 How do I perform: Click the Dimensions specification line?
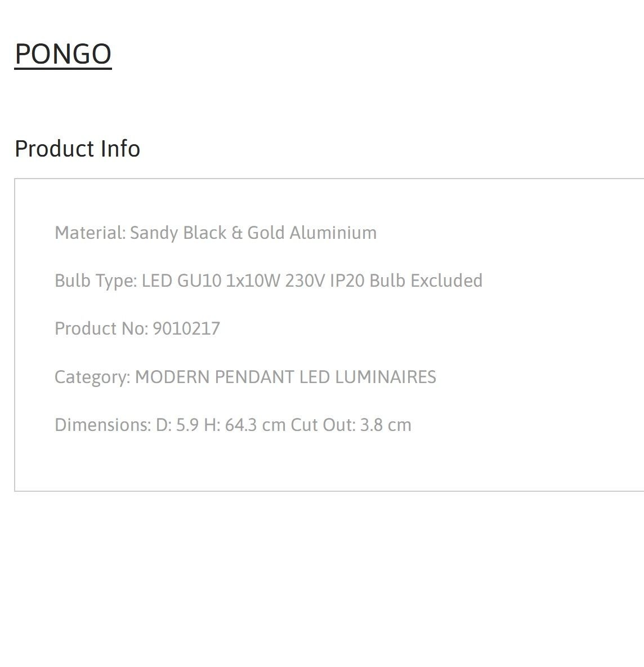(x=233, y=425)
